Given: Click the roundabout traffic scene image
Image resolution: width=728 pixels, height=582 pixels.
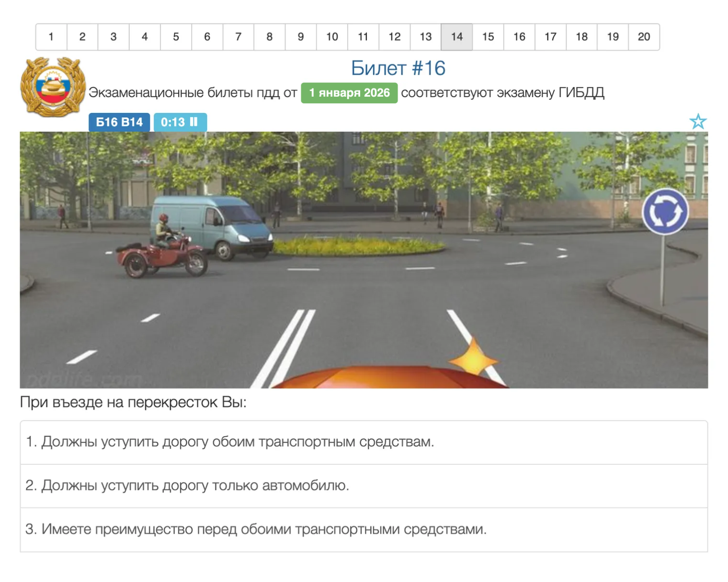Looking at the screenshot, I should pos(364,258).
